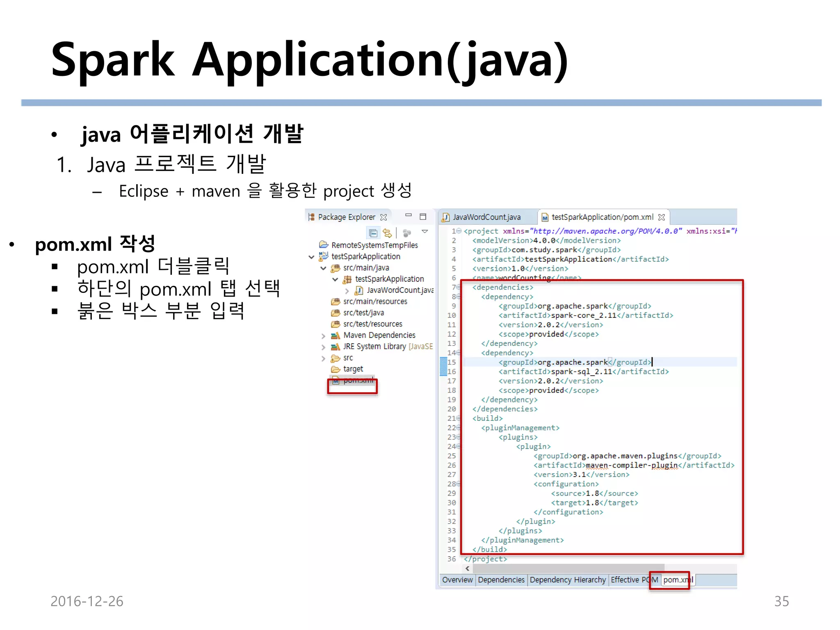Minimize the Package Explorer panel
The image size is (840, 630).
click(408, 216)
